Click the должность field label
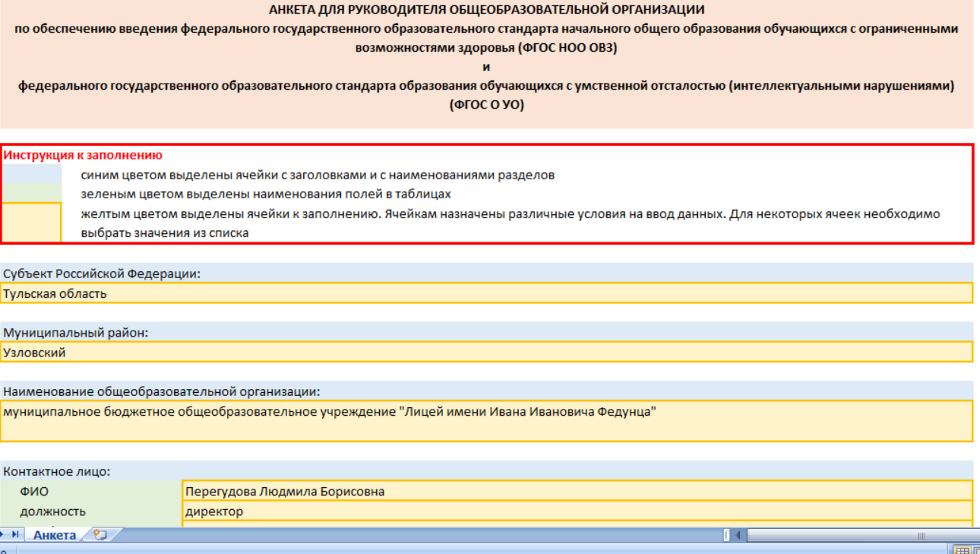 (x=53, y=511)
